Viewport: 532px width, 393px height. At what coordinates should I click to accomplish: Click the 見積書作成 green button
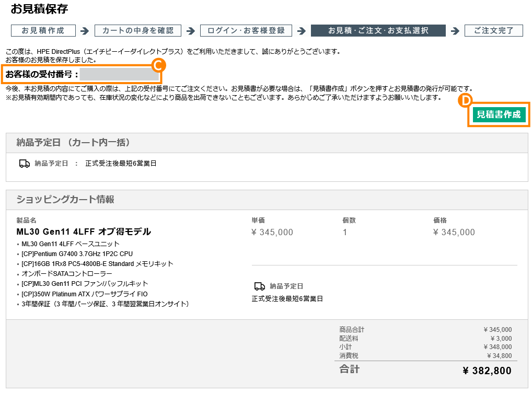[499, 114]
